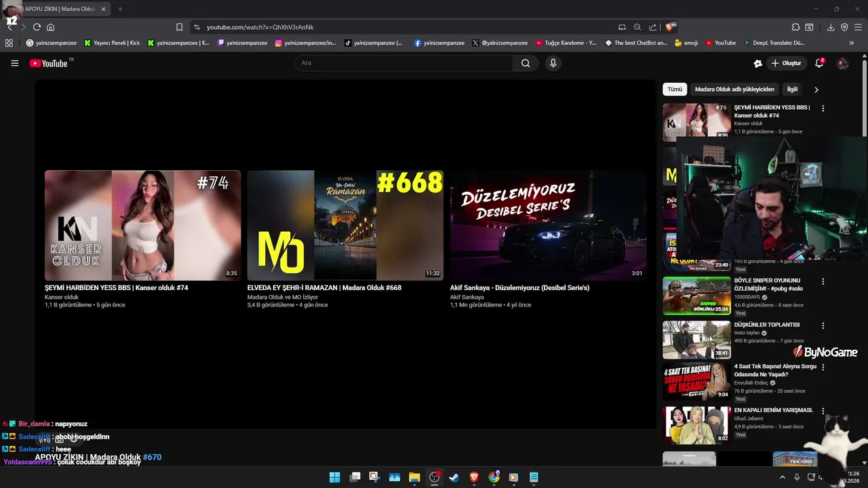Show hidden bookmarks with double chevron
This screenshot has height=488, width=868.
[852, 43]
